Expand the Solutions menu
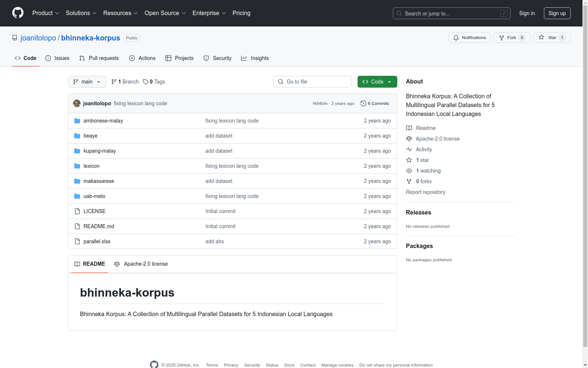588x368 pixels. (81, 13)
